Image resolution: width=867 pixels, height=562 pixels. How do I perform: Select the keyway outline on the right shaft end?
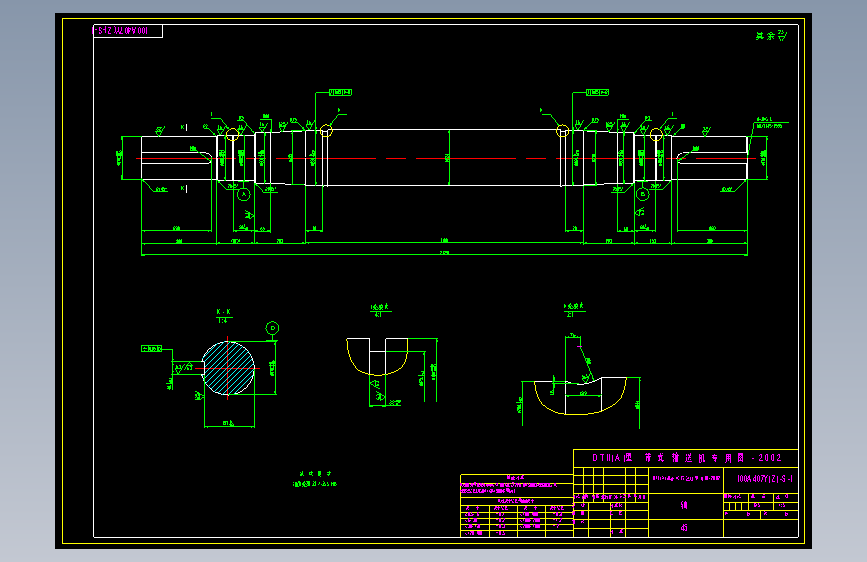pyautogui.click(x=712, y=158)
